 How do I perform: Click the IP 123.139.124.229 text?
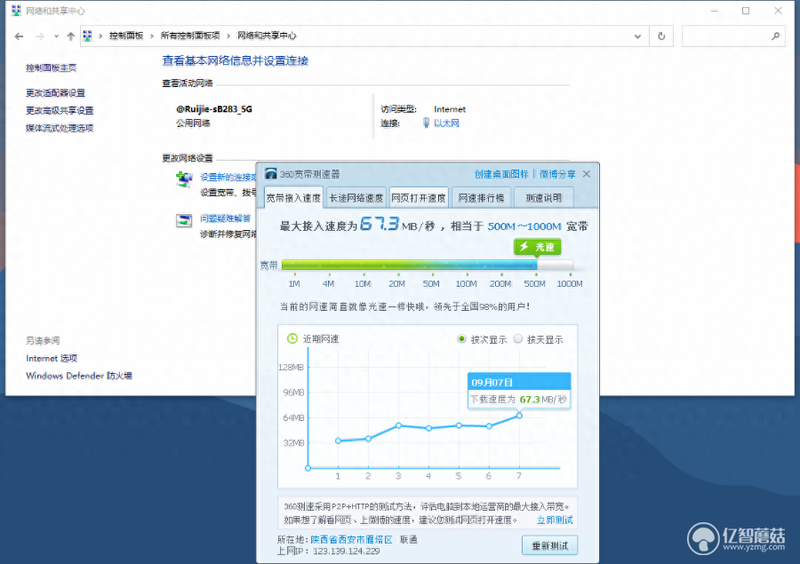346,551
